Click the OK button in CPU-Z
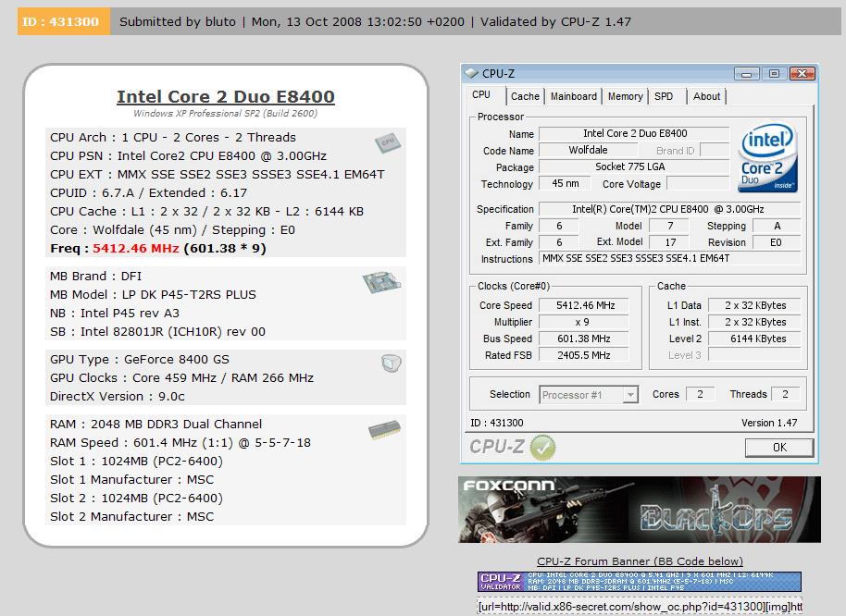The image size is (846, 616). (779, 448)
